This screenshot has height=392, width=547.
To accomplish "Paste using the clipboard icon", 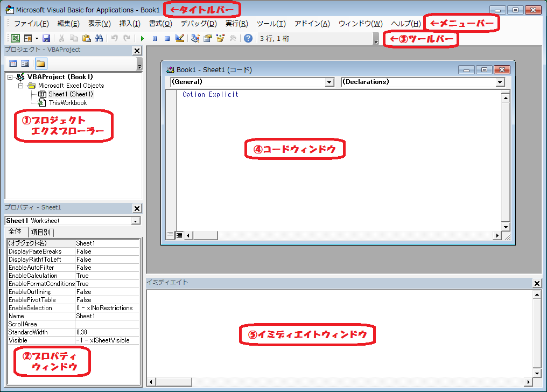I will (87, 38).
